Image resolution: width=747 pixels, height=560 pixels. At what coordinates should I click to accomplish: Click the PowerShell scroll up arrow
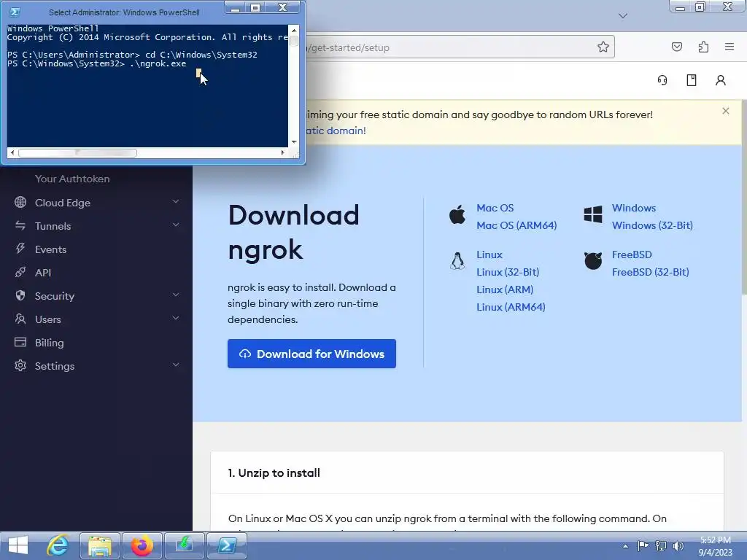pos(294,30)
